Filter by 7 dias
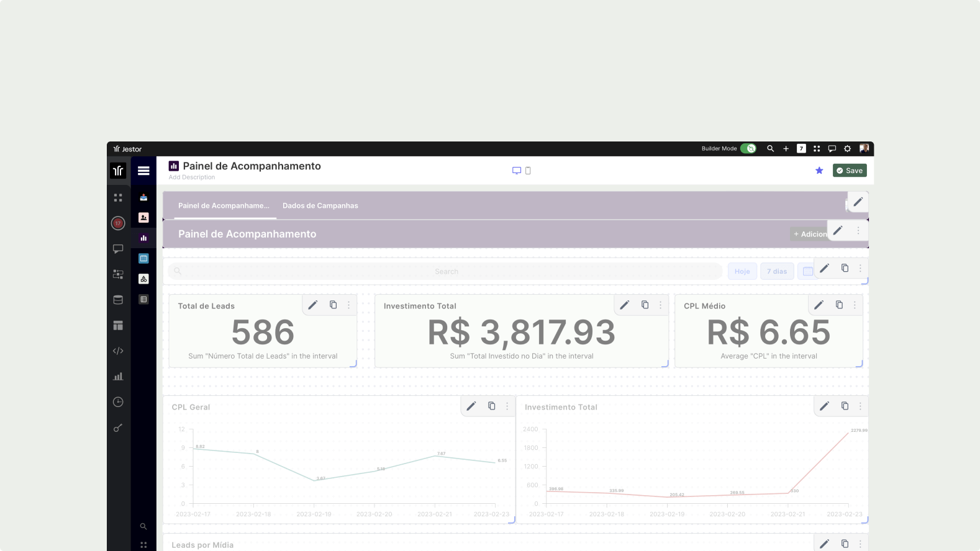Screen dimensions: 980x551 (777, 271)
